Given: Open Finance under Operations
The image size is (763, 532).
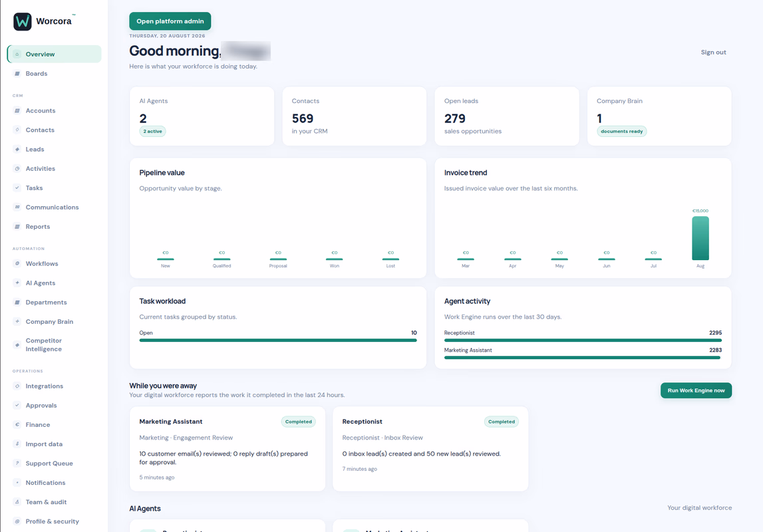Looking at the screenshot, I should (54, 424).
